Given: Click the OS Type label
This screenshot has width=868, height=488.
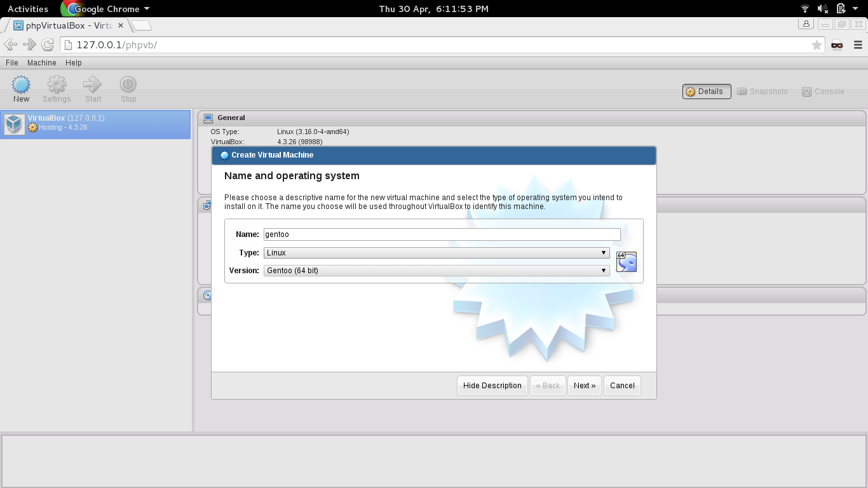Looking at the screenshot, I should click(225, 132).
